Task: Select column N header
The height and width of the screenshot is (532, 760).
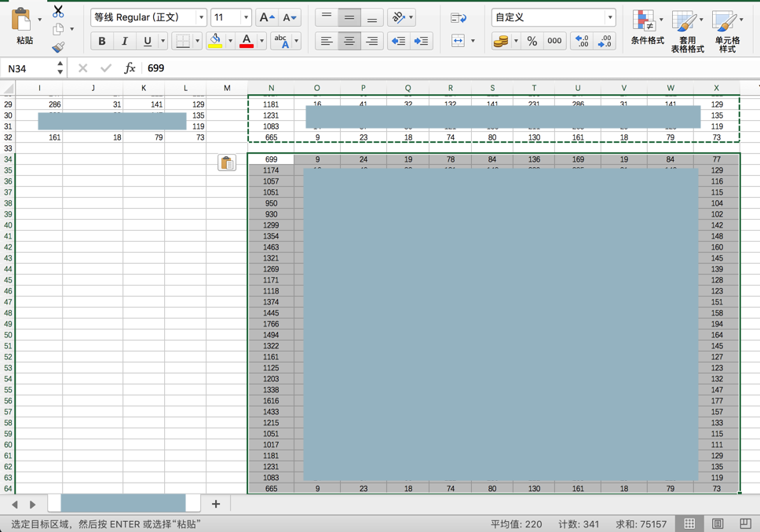Action: tap(271, 88)
